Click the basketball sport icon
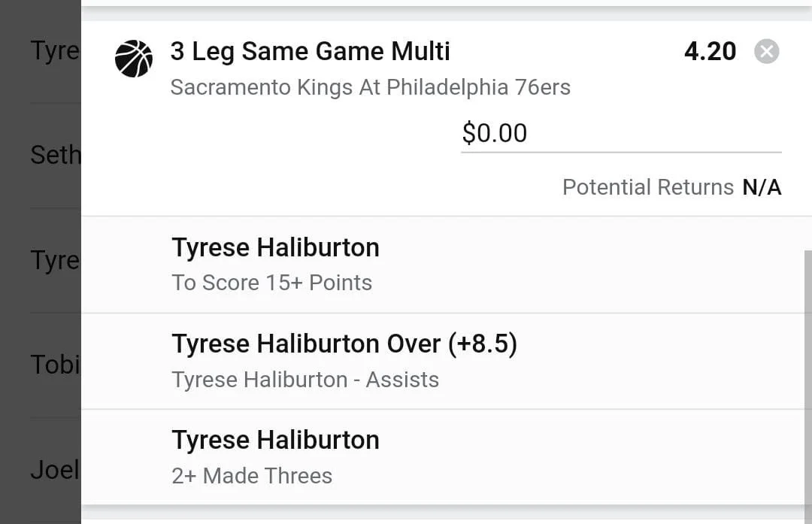The width and height of the screenshot is (812, 524). (x=134, y=59)
